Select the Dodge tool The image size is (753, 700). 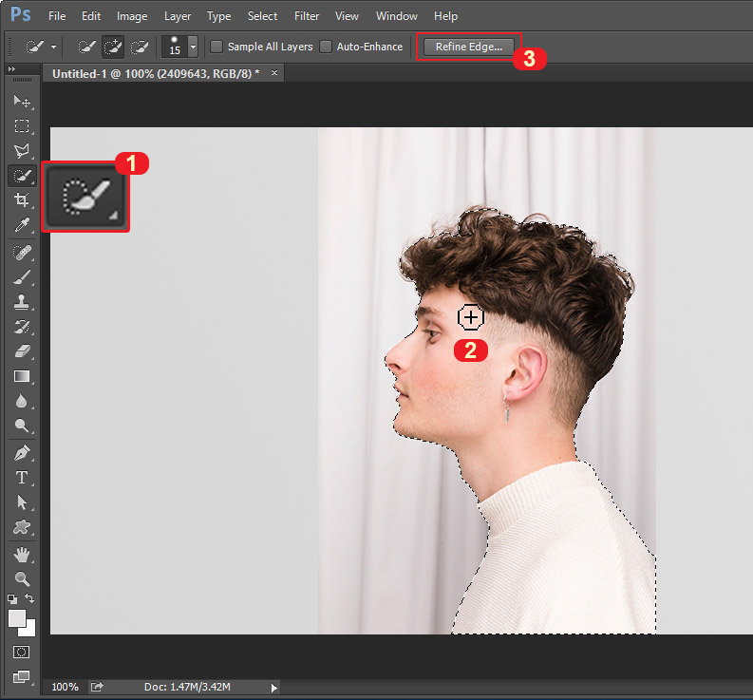coord(22,426)
